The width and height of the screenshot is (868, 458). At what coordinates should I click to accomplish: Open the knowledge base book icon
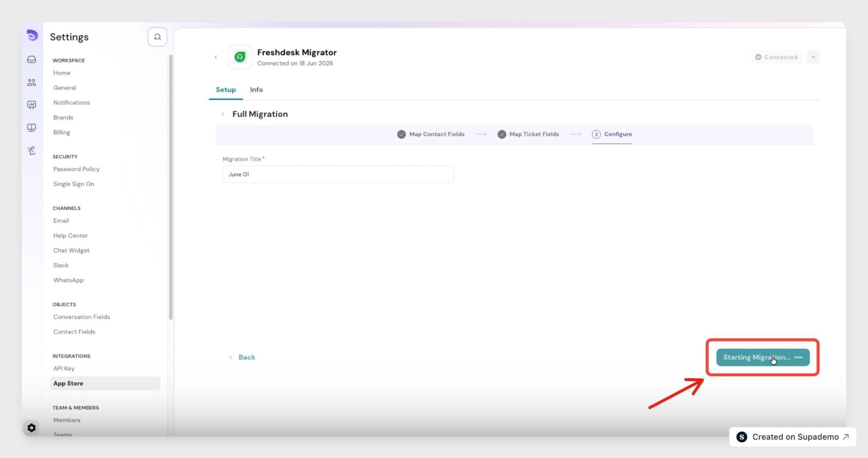coord(32,128)
